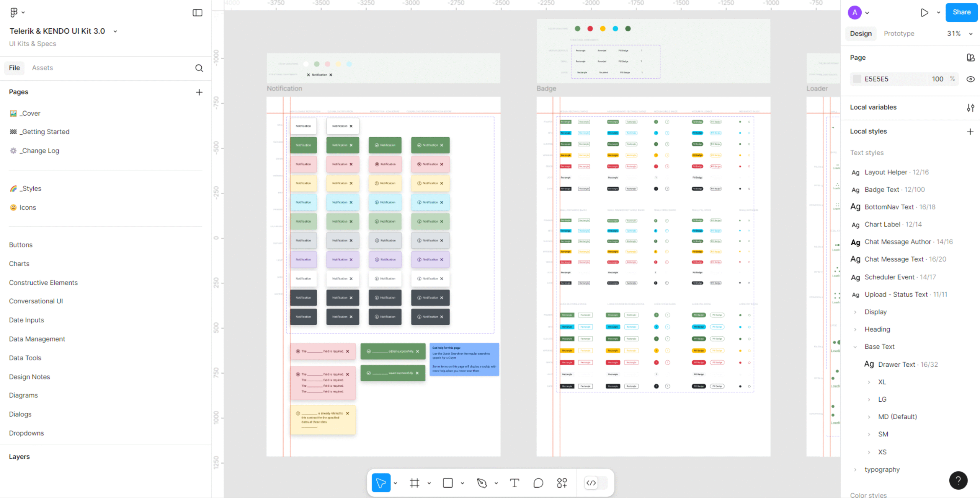
Task: Select the Badge Text 12/100 style
Action: pyautogui.click(x=894, y=190)
